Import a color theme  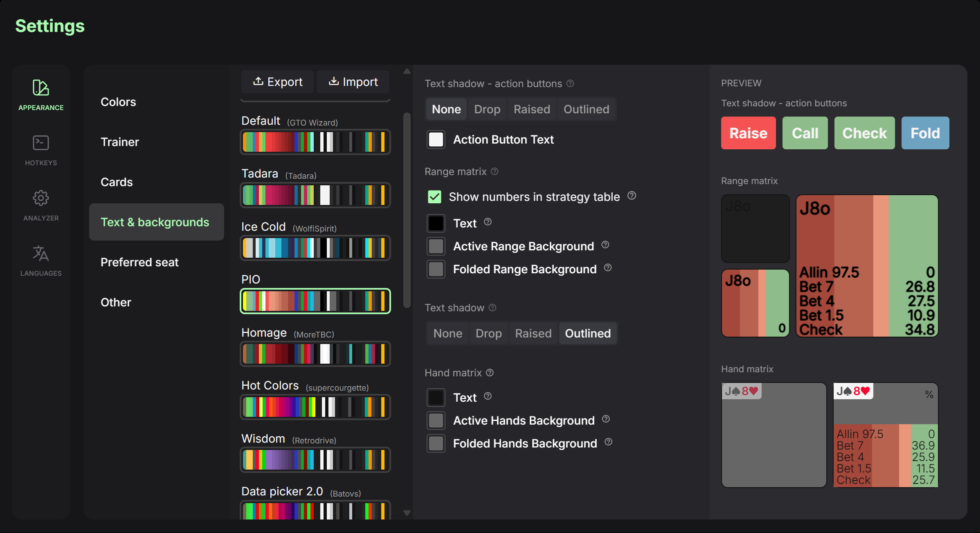pyautogui.click(x=353, y=82)
